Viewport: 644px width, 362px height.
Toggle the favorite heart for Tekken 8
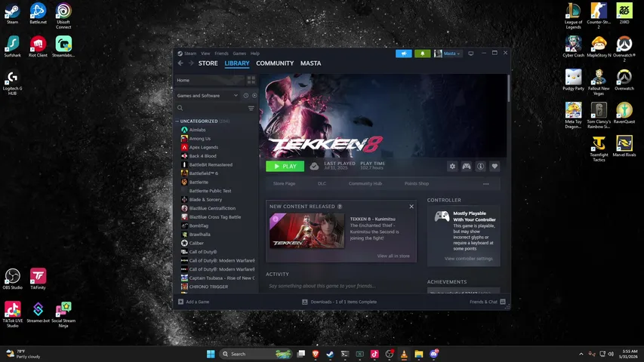pyautogui.click(x=495, y=166)
